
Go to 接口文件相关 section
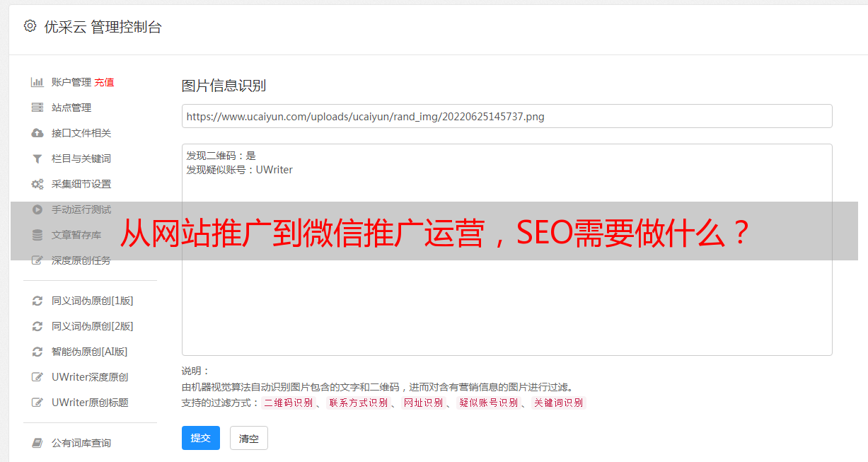[x=81, y=133]
